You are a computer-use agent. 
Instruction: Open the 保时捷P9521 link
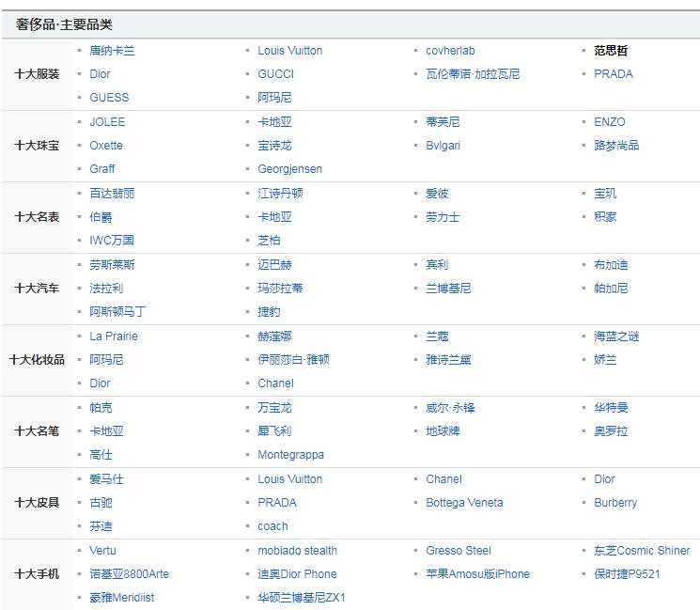coord(627,574)
